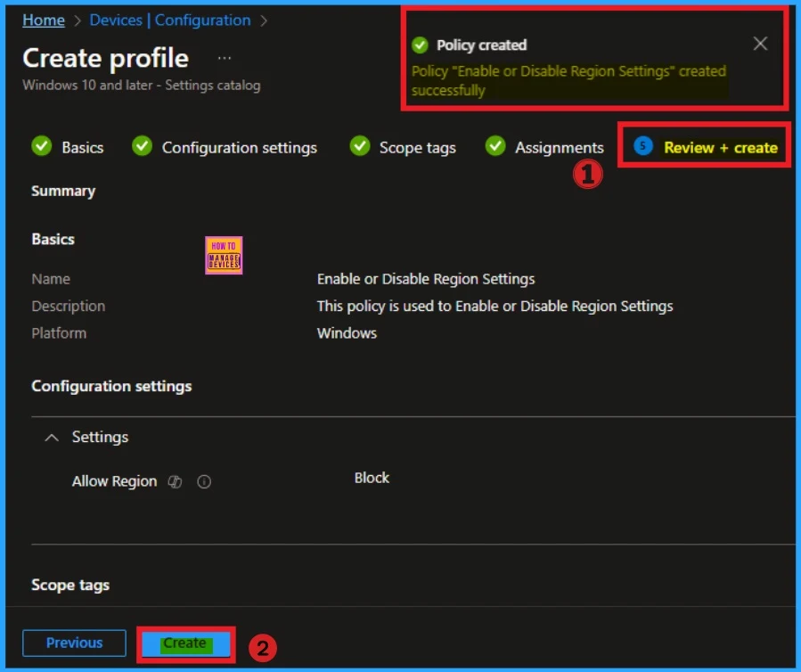Click the Name field label
This screenshot has width=801, height=672.
[x=51, y=279]
